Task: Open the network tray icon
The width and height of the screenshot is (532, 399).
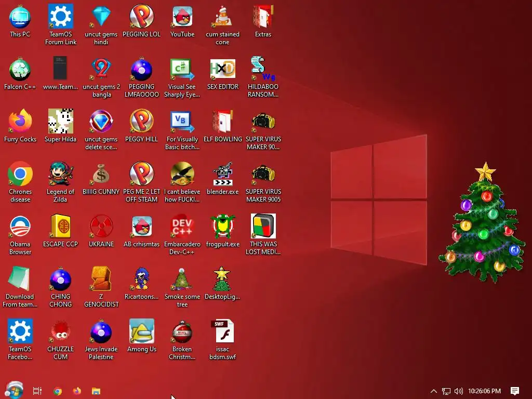Action: point(446,391)
